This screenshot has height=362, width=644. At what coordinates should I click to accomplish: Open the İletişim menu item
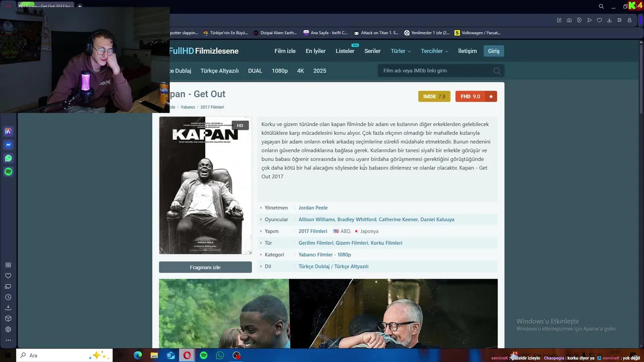pos(467,51)
